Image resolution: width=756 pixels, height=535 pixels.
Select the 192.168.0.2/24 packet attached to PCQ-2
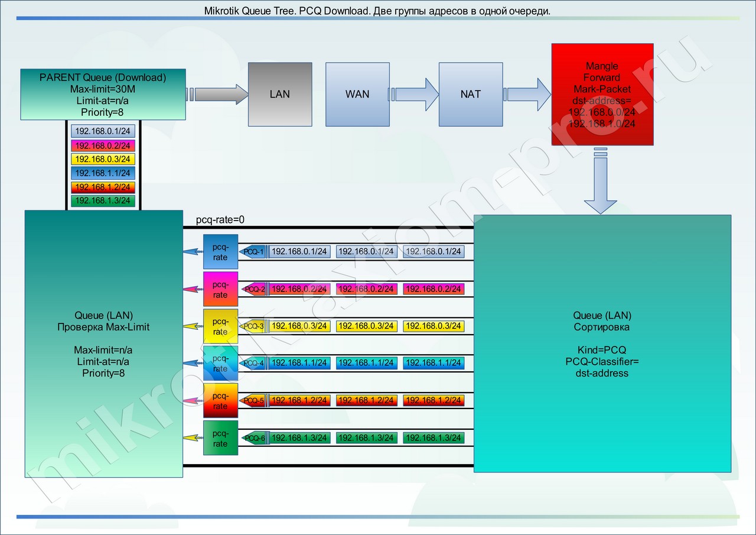coord(299,289)
